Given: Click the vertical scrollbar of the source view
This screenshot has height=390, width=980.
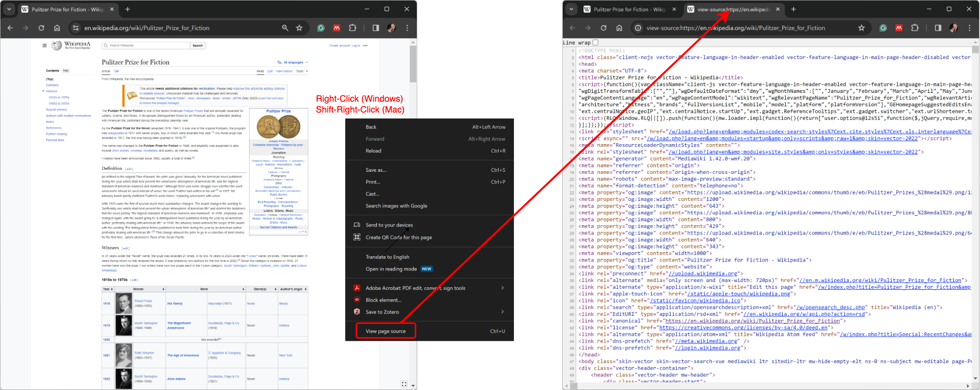Looking at the screenshot, I should (975, 197).
